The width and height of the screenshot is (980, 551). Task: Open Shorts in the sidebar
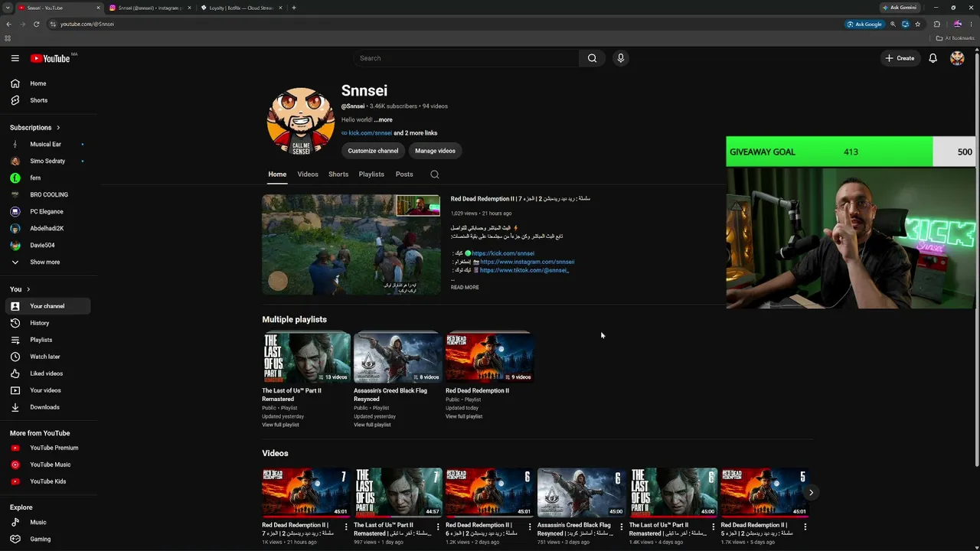[x=47, y=100]
